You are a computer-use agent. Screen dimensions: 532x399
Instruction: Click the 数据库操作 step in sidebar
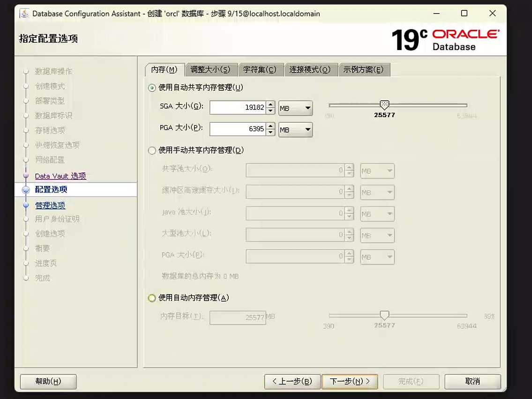[53, 72]
